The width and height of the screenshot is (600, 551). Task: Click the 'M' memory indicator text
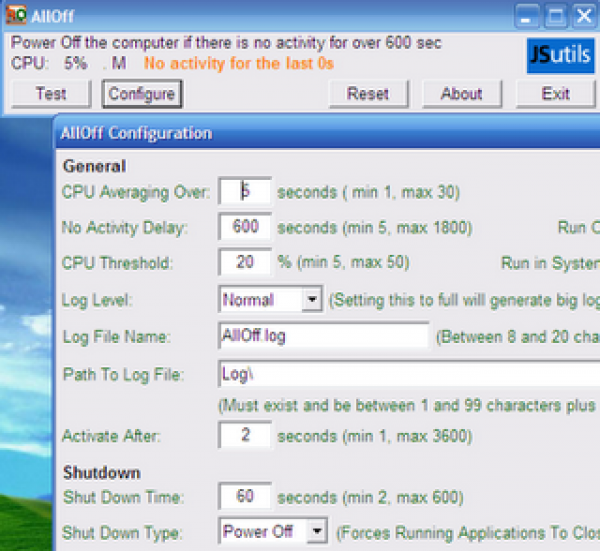[x=119, y=64]
